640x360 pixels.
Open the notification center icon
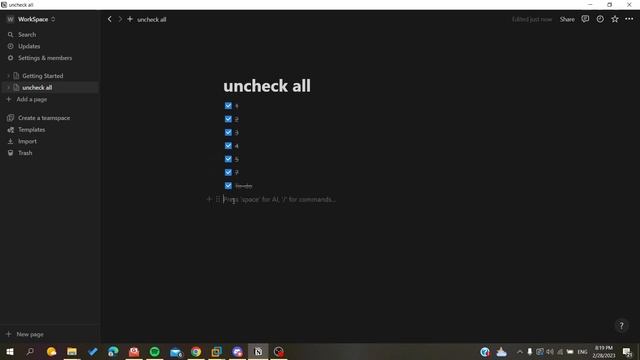[x=627, y=351]
